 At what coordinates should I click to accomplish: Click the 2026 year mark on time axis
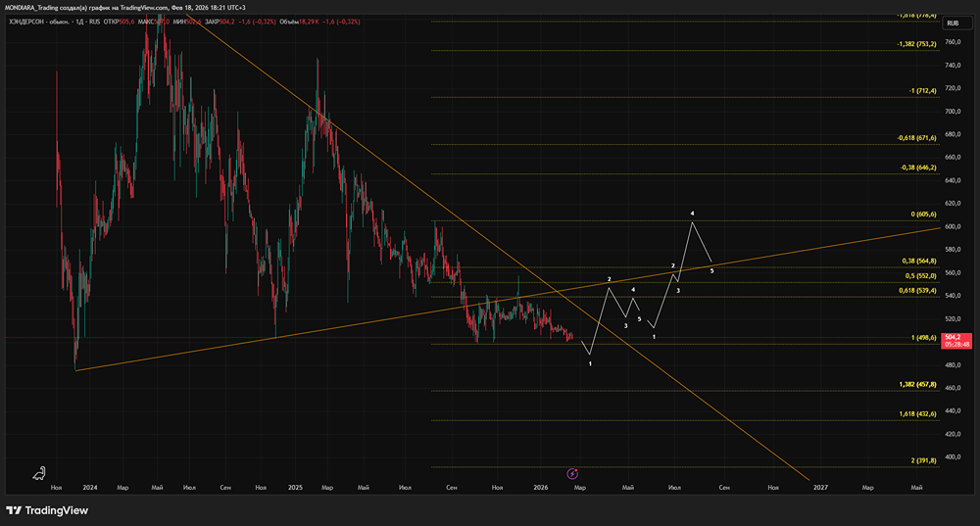point(541,487)
